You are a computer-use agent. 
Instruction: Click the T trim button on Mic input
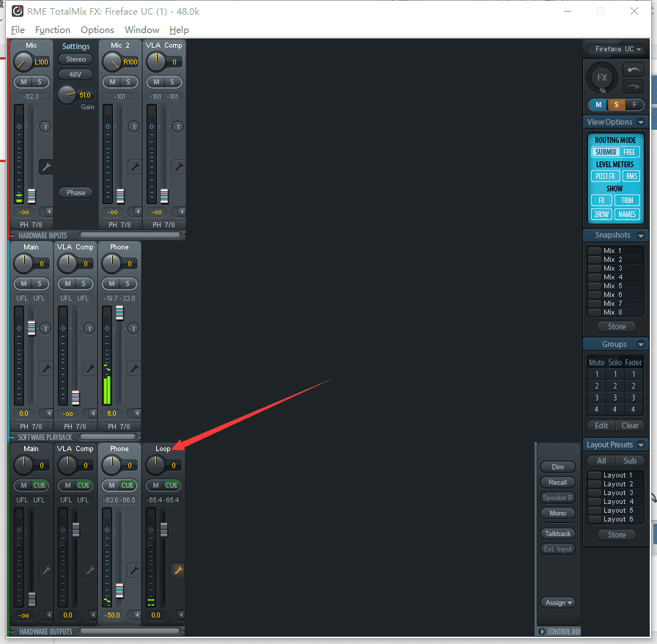45,127
